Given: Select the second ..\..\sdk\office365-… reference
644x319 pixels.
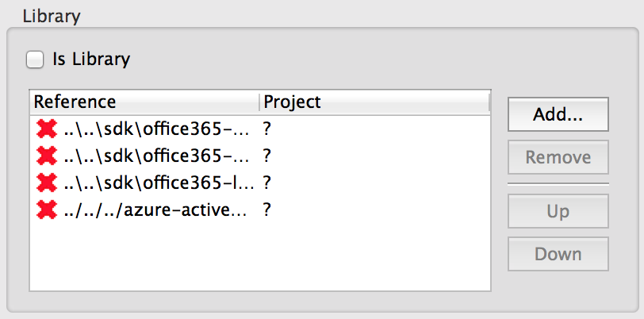Looking at the screenshot, I should (x=260, y=156).
